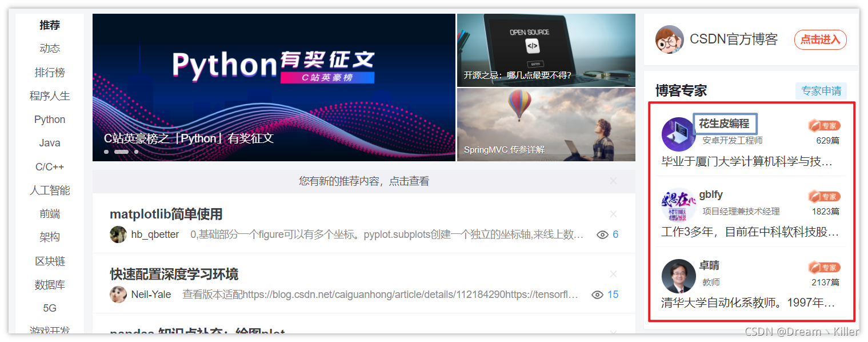Click the third carousel indicator dot
Screen dimensions: 868x342
coord(136,152)
